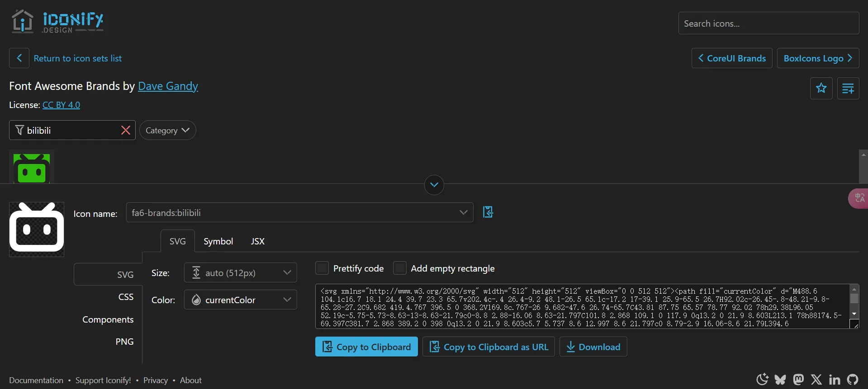Open the LinkedIn link in footer
The width and height of the screenshot is (868, 389).
point(835,380)
